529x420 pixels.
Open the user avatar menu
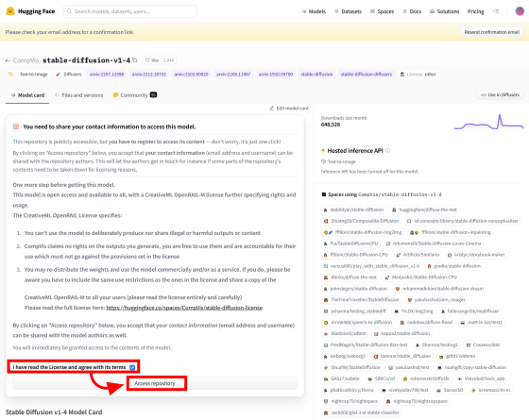tap(520, 11)
